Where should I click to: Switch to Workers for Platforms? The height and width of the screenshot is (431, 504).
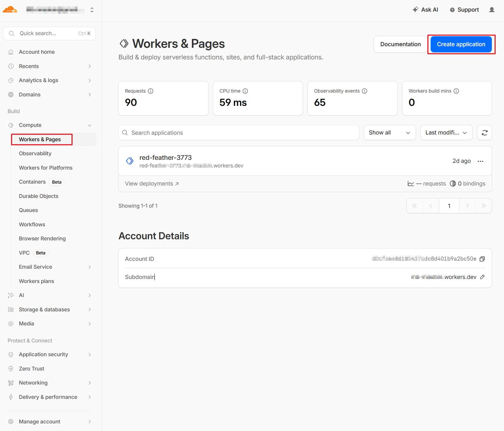46,168
